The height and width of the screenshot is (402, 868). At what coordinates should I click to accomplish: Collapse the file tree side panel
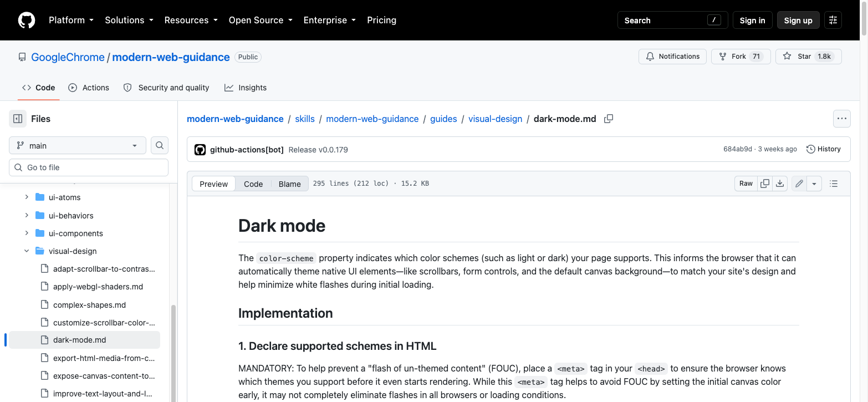(18, 119)
